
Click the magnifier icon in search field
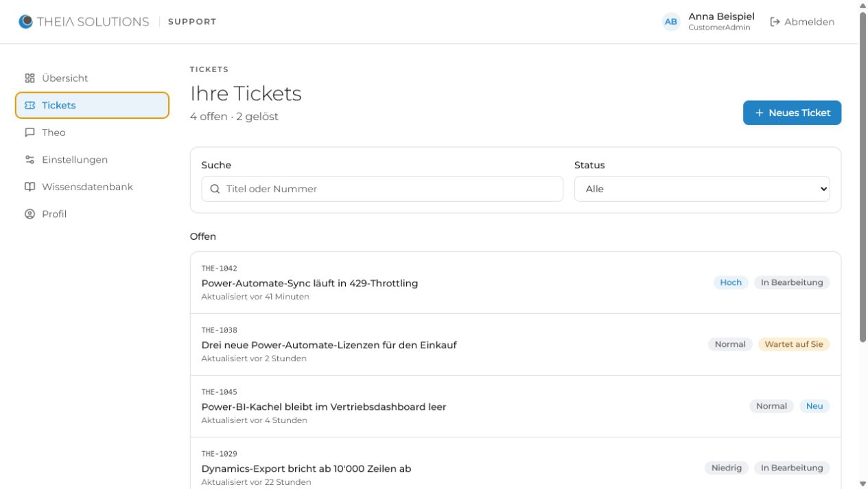(215, 189)
